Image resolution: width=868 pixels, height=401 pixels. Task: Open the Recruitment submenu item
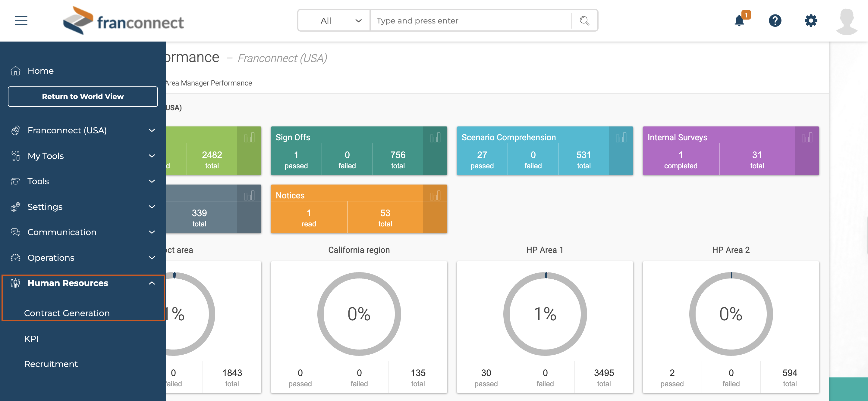[51, 364]
